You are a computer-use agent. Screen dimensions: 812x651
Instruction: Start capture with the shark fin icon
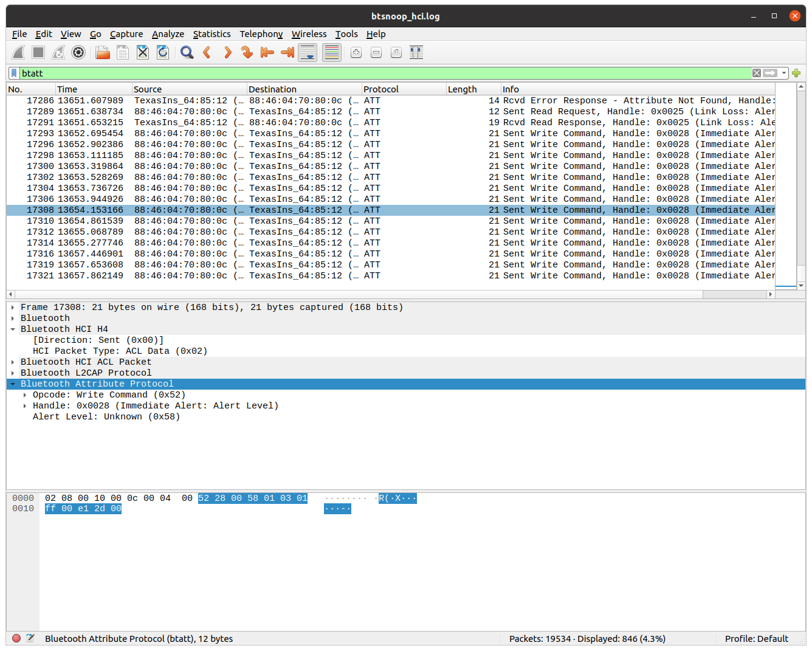coord(19,52)
